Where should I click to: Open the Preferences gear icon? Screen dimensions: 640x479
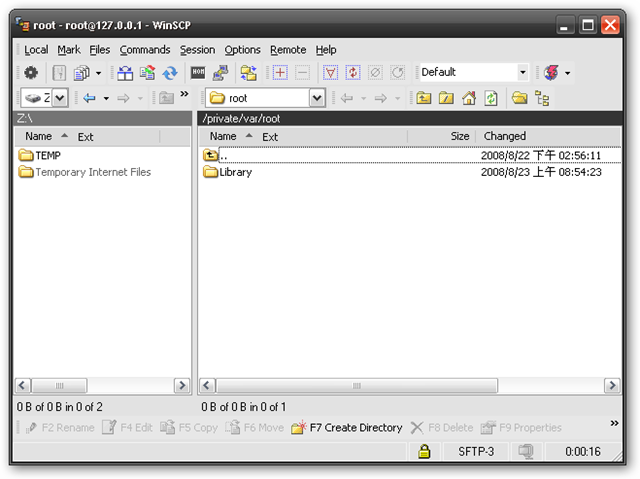coord(31,73)
